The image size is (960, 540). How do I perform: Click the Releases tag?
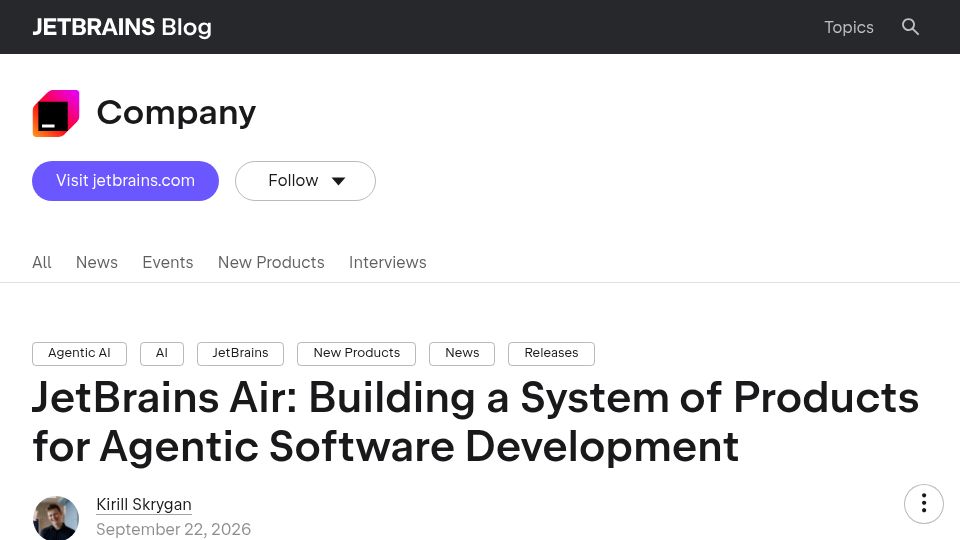pyautogui.click(x=551, y=353)
